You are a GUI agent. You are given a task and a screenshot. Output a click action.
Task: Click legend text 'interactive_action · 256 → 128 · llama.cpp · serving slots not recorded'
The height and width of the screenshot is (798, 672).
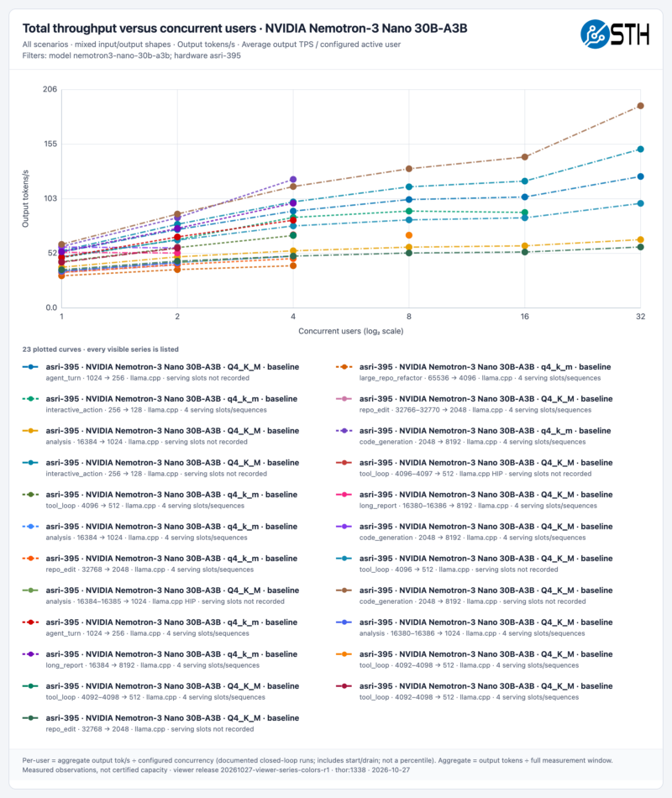tap(156, 474)
